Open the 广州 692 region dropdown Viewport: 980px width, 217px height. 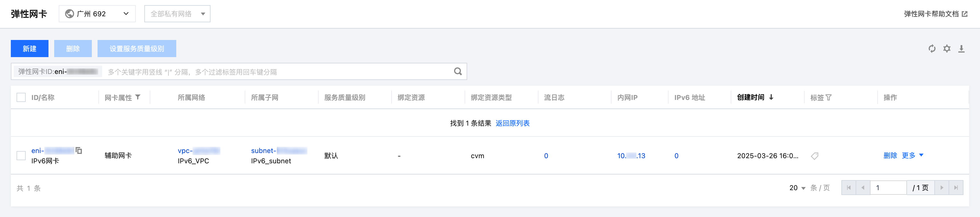[x=97, y=14]
